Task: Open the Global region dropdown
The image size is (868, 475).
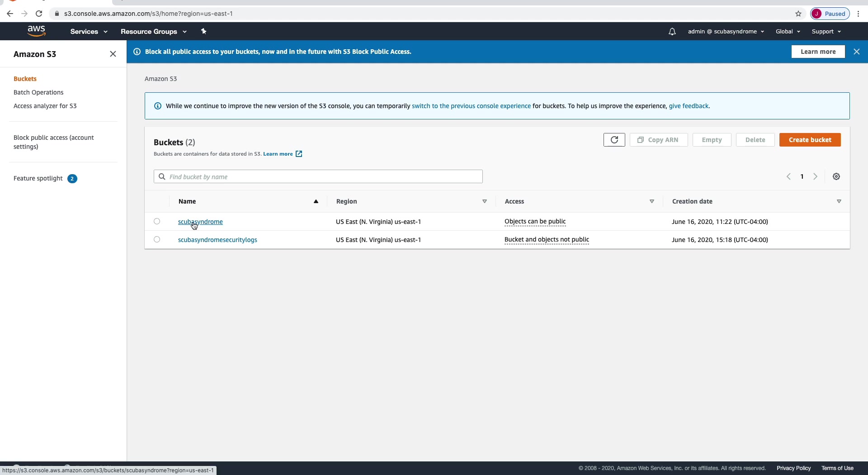Action: coord(788,32)
